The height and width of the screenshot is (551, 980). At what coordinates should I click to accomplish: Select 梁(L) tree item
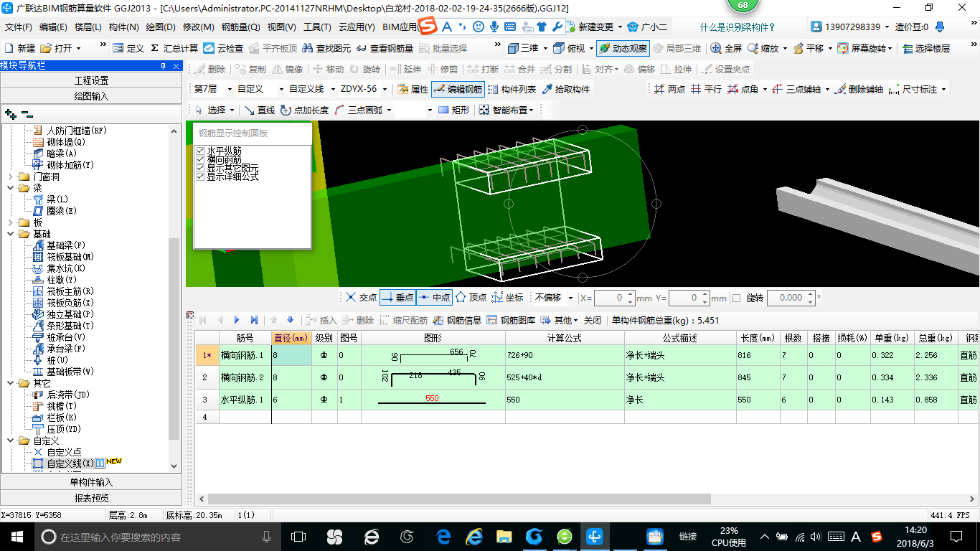coord(57,199)
